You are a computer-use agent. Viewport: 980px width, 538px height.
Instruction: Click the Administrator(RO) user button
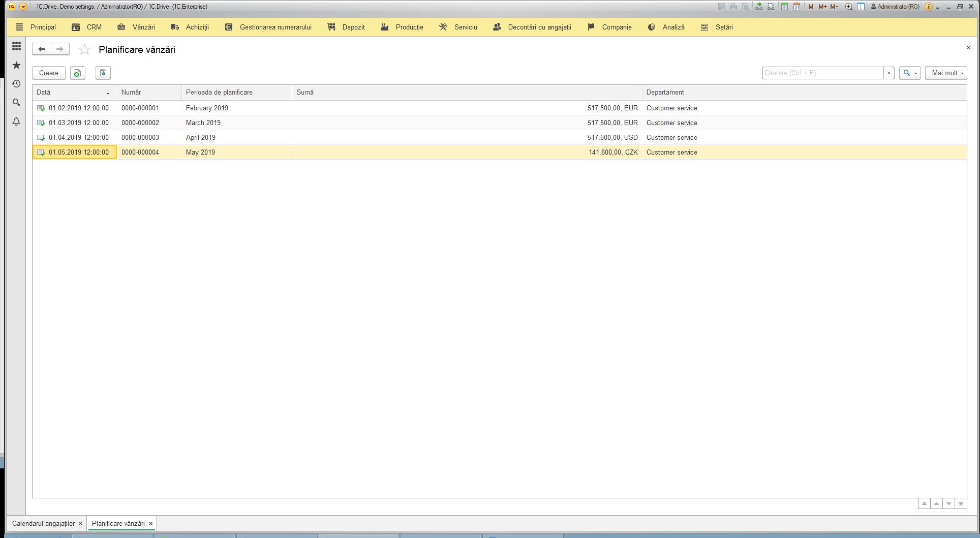[895, 7]
